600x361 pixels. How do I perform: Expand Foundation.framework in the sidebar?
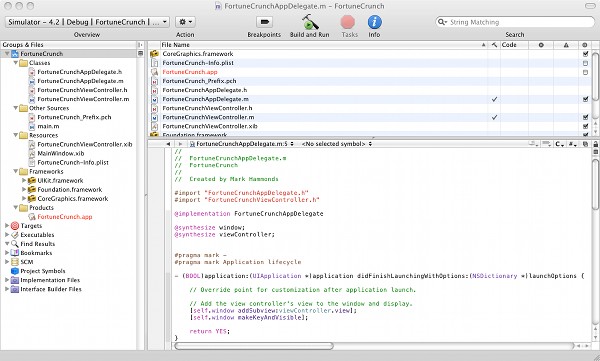24,189
